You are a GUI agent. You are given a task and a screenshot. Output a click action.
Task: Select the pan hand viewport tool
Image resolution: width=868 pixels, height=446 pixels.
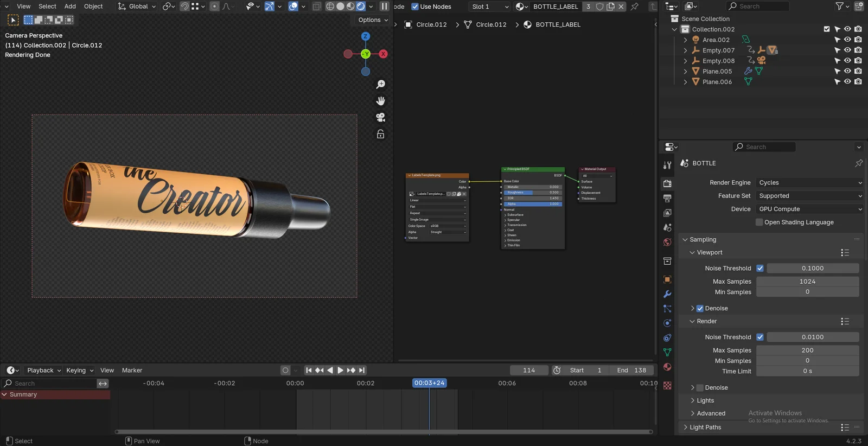point(381,101)
